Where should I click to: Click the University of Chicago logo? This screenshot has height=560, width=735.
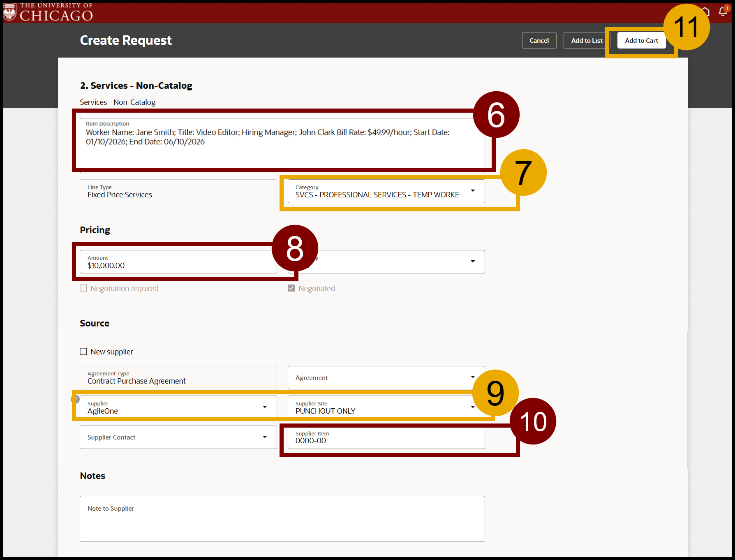[x=48, y=12]
